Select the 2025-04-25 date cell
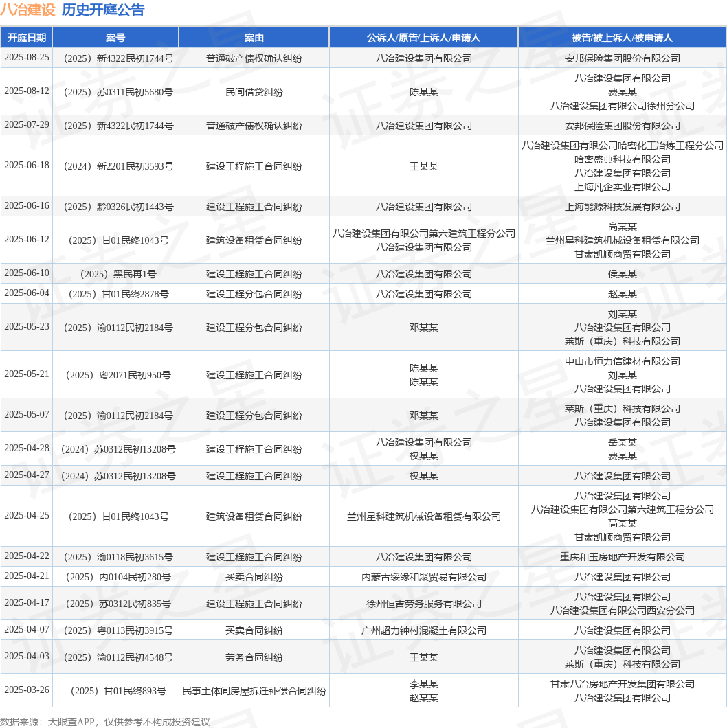Image resolution: width=727 pixels, height=728 pixels. (27, 515)
